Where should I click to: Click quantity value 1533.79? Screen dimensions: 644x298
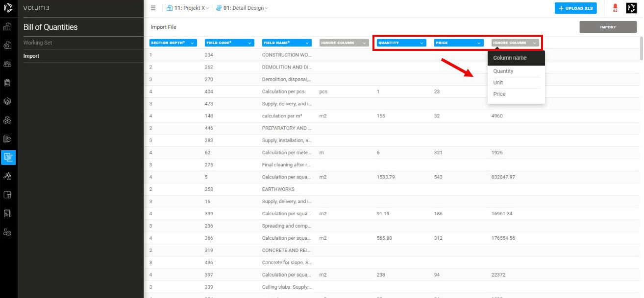(x=386, y=177)
